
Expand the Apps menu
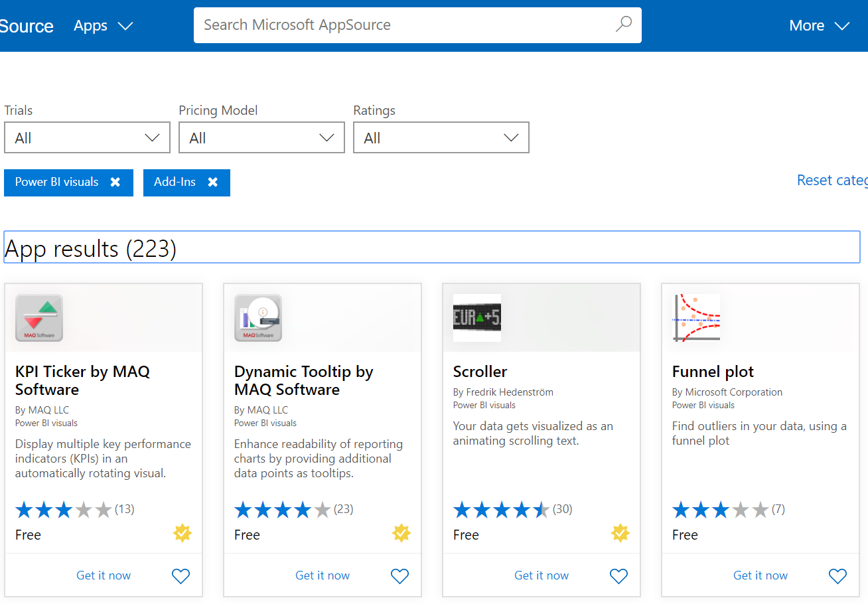click(x=104, y=26)
